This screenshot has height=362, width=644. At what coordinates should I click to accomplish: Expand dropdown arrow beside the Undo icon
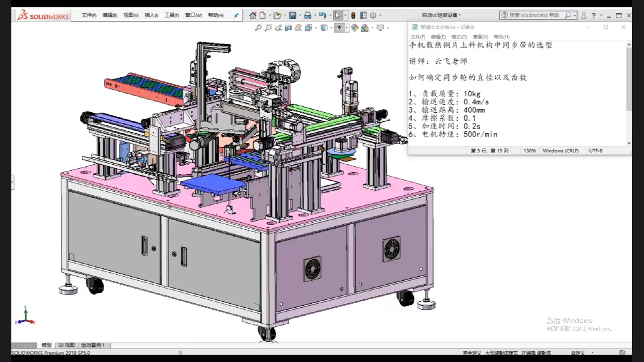(x=330, y=15)
